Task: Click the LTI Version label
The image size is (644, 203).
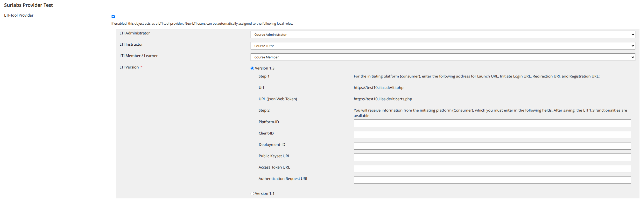Action: (x=129, y=67)
